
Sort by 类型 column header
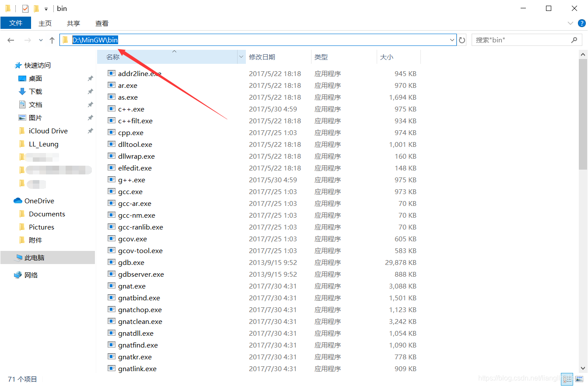tap(344, 57)
